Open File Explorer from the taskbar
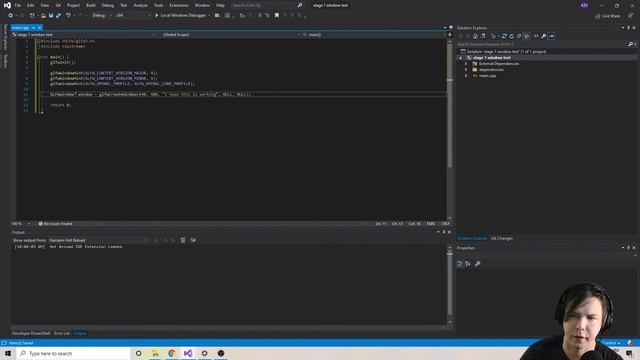The image size is (640, 360). pos(155,353)
